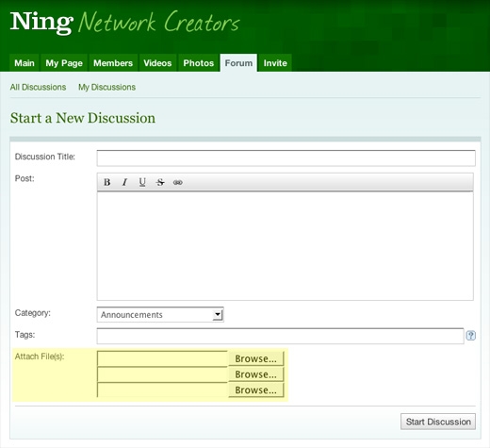Apply underline formatting in post editor
This screenshot has height=448, width=490.
click(142, 182)
